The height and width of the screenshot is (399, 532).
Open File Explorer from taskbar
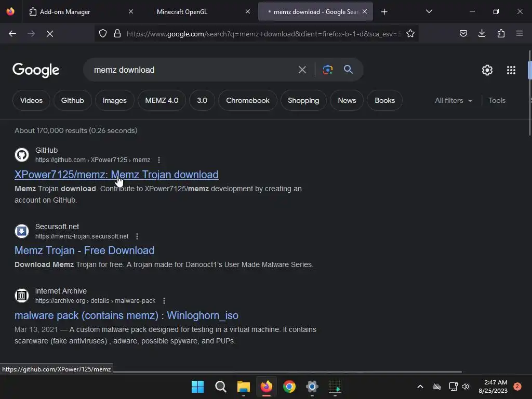coord(243,387)
